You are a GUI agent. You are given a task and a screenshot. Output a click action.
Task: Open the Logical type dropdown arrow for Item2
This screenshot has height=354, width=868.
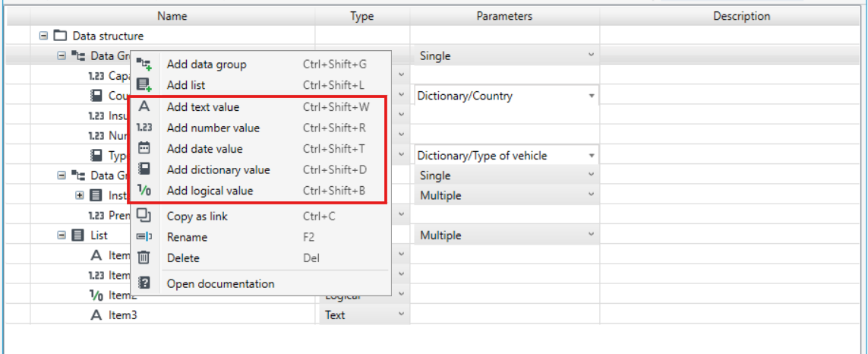pos(401,294)
